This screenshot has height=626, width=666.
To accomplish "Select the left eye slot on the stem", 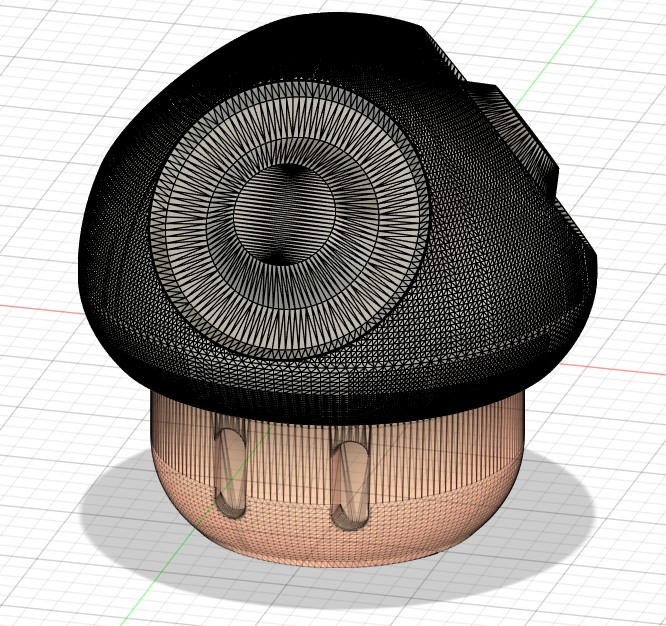I will pos(230,472).
